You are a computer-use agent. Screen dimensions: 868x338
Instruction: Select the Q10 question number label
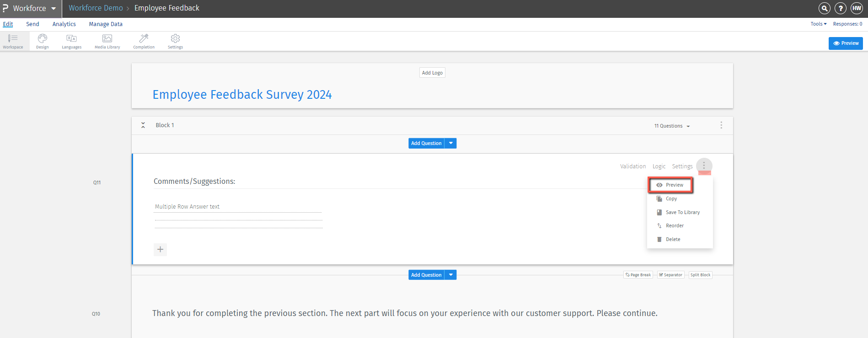tap(96, 314)
